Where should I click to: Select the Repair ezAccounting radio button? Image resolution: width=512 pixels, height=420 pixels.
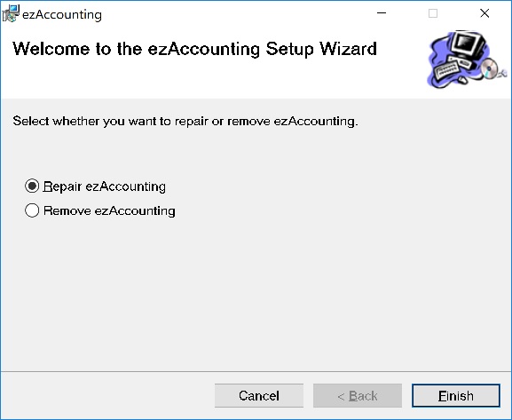pos(32,186)
